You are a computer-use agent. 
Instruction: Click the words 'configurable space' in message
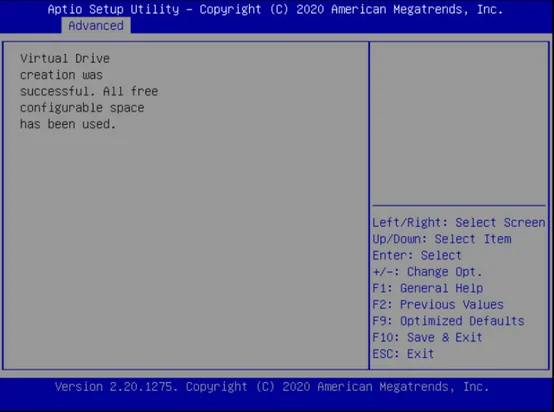click(x=82, y=108)
